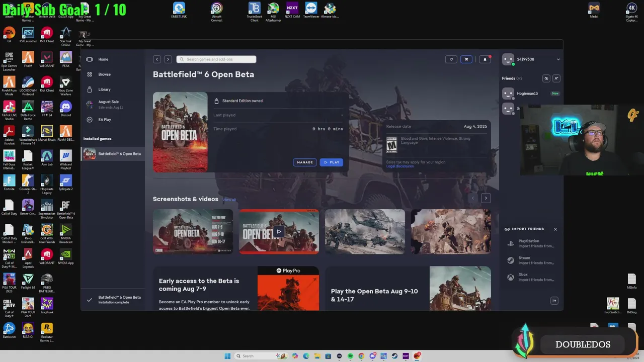Play the Battlefield 6 trailer video thumbnail
Screen dimensions: 644x362
tap(279, 231)
